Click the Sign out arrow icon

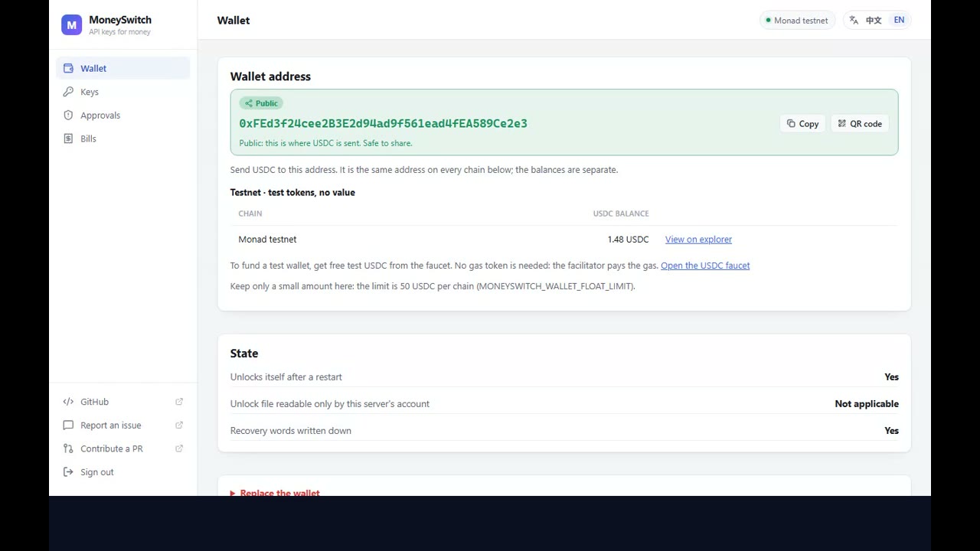coord(68,472)
